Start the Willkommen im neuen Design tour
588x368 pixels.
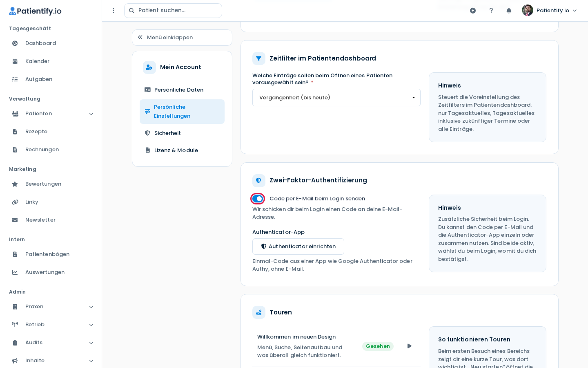410,346
